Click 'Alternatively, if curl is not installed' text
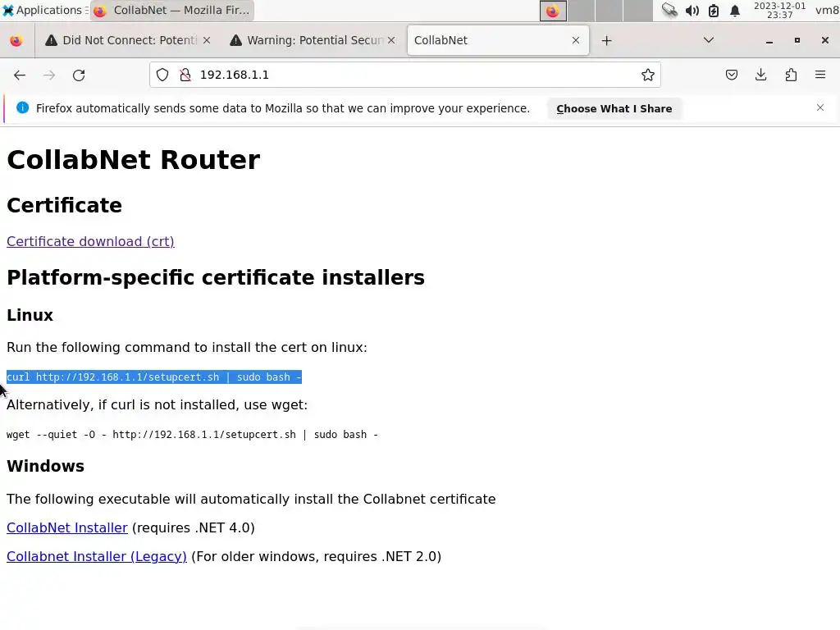Image resolution: width=840 pixels, height=630 pixels. 157,404
